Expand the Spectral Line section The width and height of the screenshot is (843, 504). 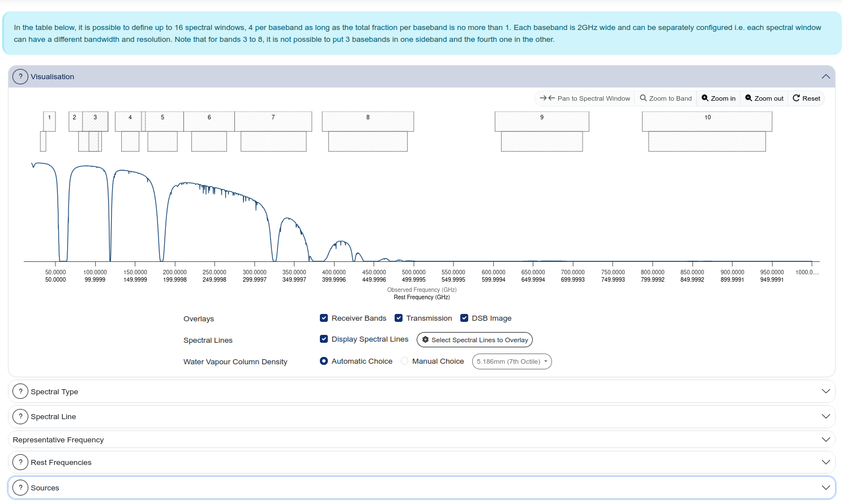(x=825, y=416)
